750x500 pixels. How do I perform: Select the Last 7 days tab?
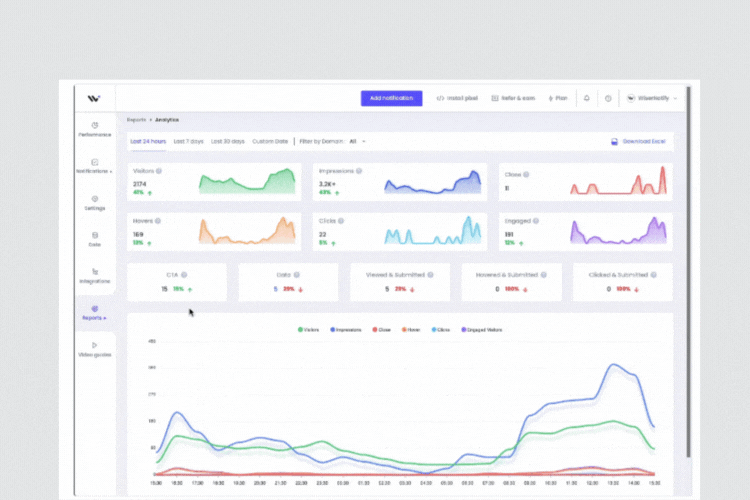(188, 142)
